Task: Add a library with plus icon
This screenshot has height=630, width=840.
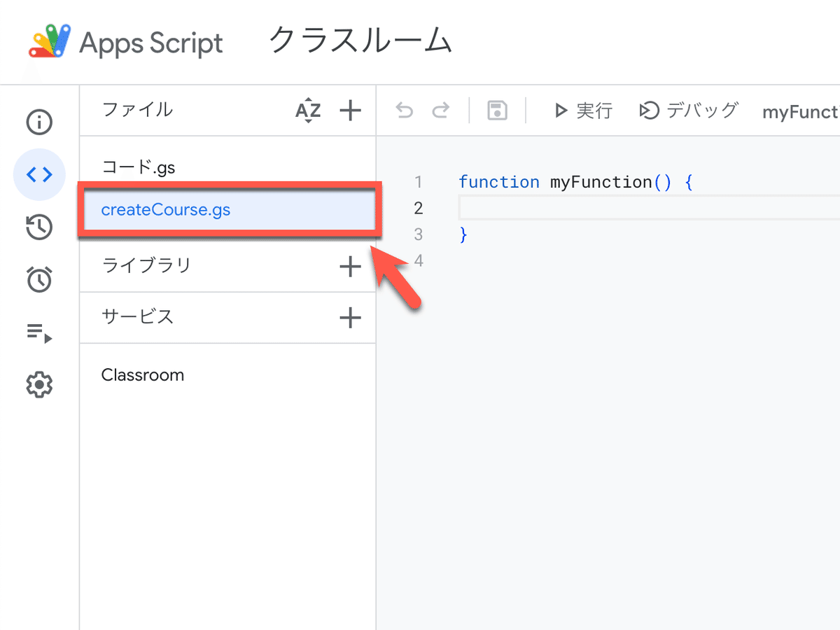Action: (x=350, y=266)
